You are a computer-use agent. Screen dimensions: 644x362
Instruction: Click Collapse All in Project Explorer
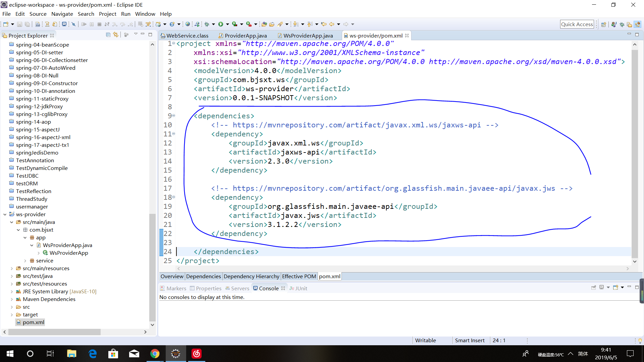(108, 35)
